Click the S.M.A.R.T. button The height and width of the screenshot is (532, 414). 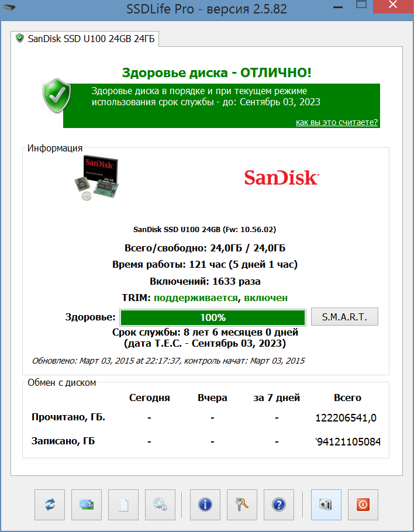coord(344,317)
